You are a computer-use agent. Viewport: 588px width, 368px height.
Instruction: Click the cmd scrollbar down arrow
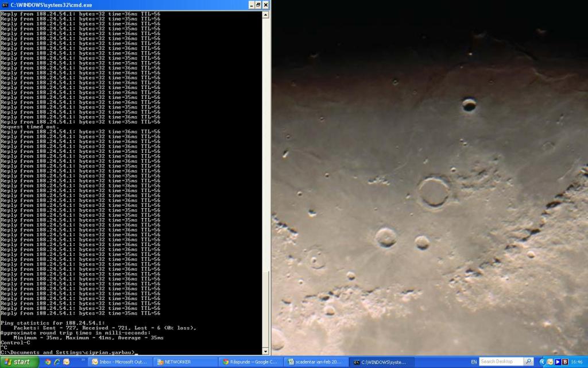266,351
